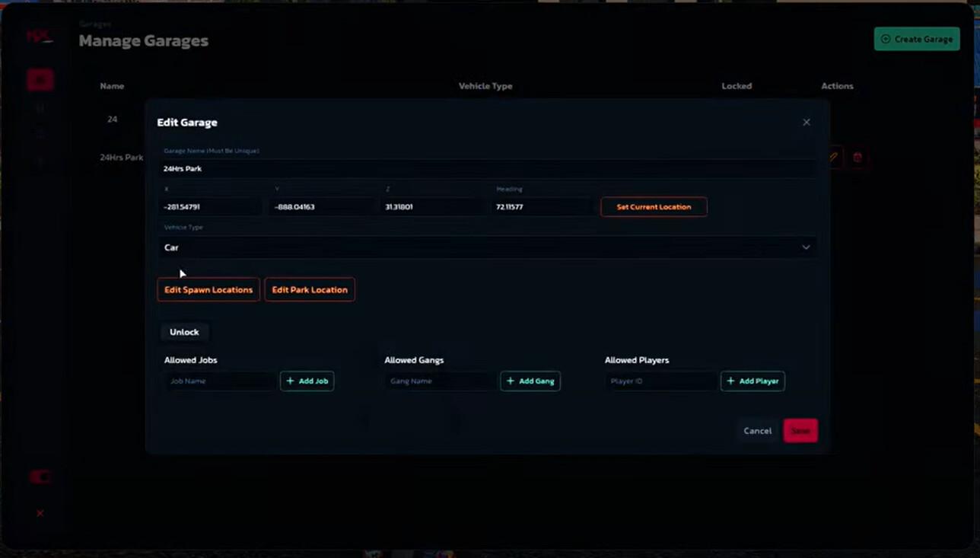The height and width of the screenshot is (558, 980).
Task: Click the Y coordinate field
Action: pos(322,206)
